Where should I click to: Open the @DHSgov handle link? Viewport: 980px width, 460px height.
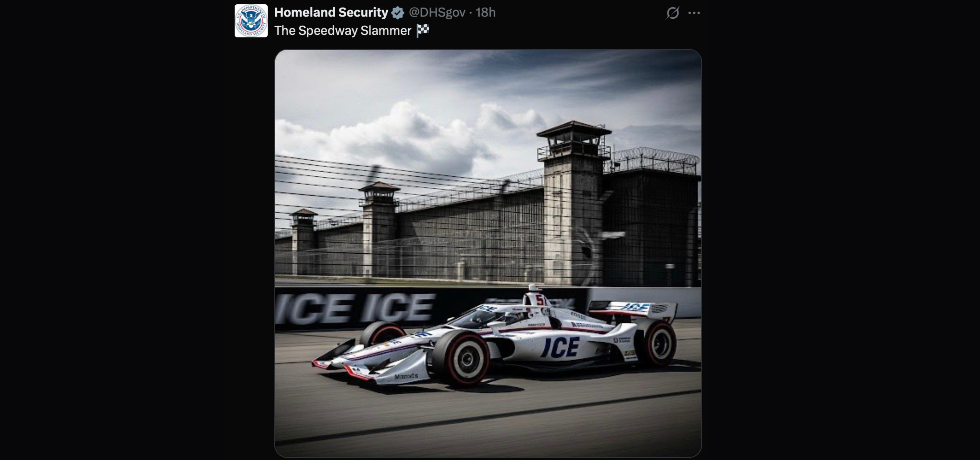click(437, 13)
